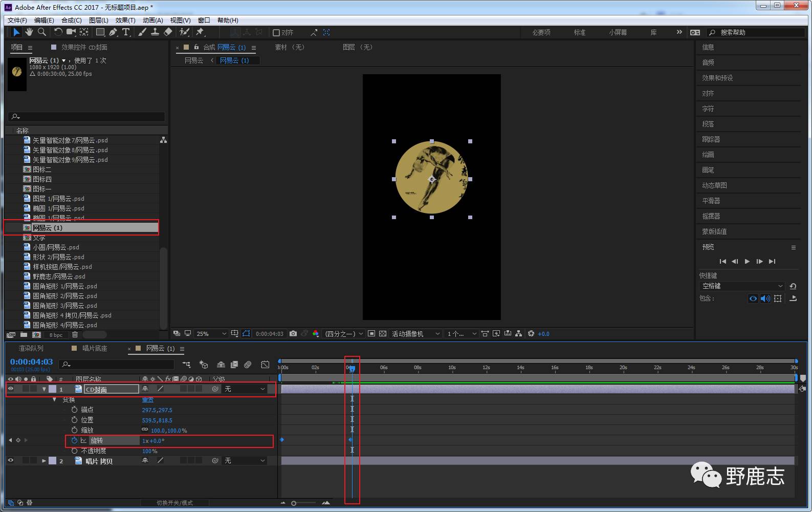This screenshot has width=812, height=512.
Task: Select the Puppet Pin tool
Action: click(x=200, y=32)
